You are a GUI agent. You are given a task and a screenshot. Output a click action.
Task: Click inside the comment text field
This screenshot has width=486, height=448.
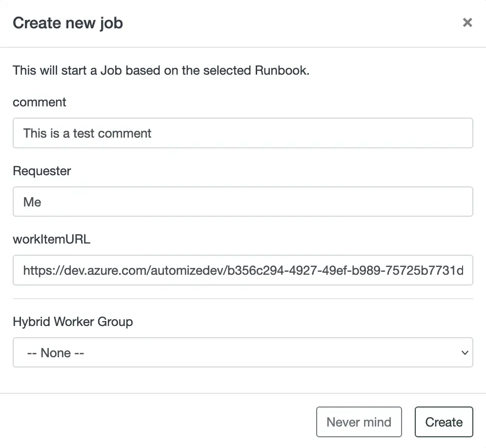click(243, 133)
